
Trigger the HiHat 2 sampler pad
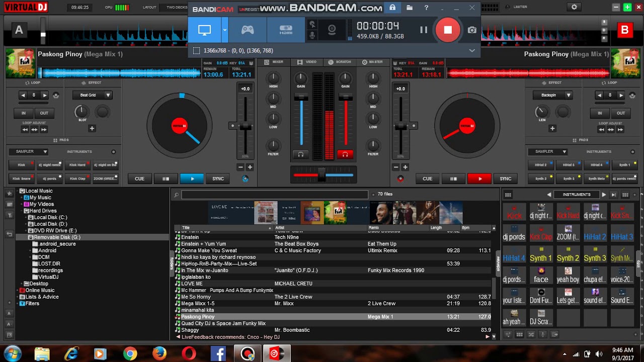coord(595,233)
